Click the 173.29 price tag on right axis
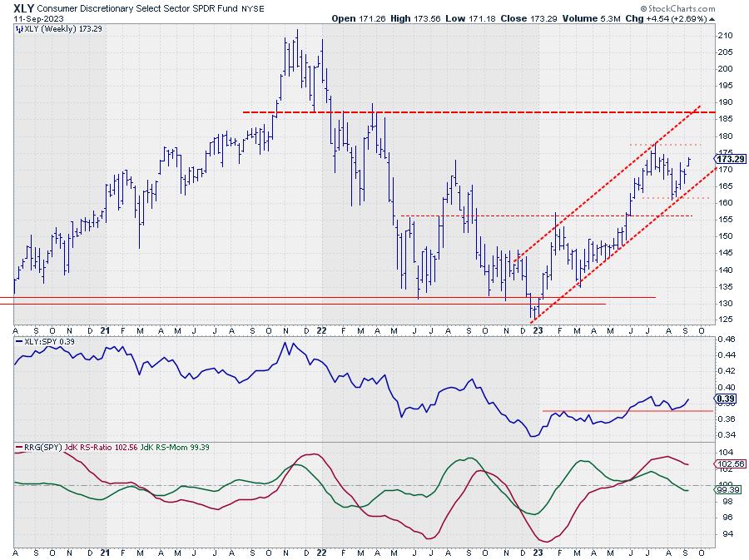Image resolution: width=749 pixels, height=560 pixels. 729,157
